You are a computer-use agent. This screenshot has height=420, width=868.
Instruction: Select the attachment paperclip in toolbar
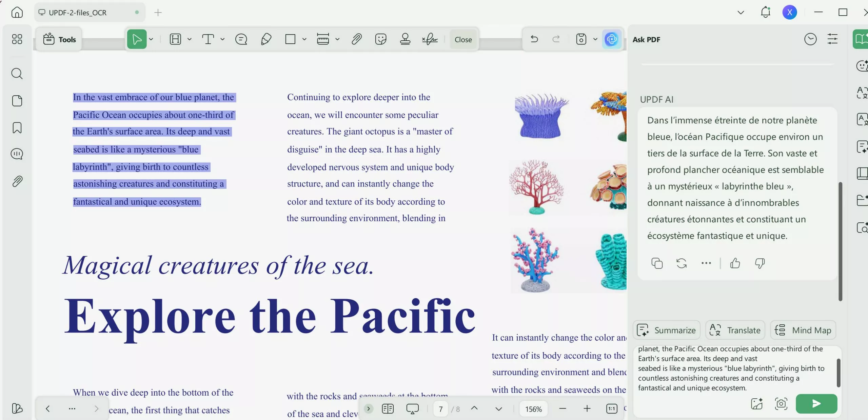pyautogui.click(x=356, y=39)
